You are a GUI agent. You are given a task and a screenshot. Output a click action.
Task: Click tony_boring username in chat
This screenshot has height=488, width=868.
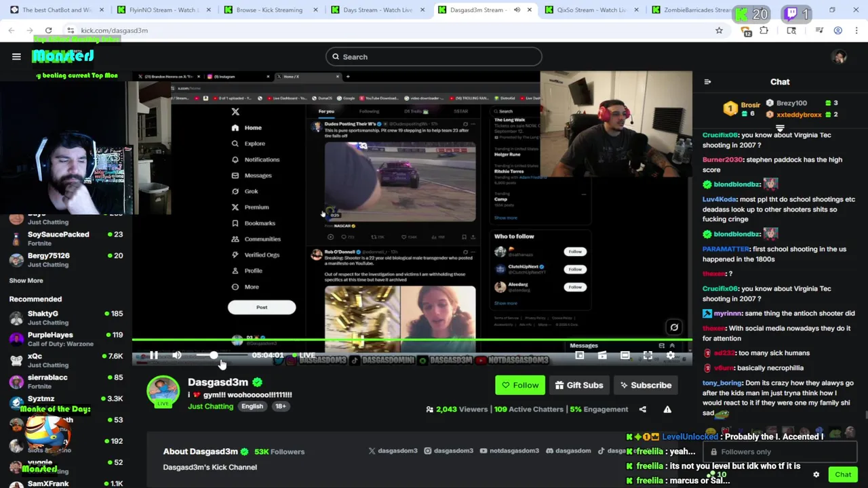(722, 383)
